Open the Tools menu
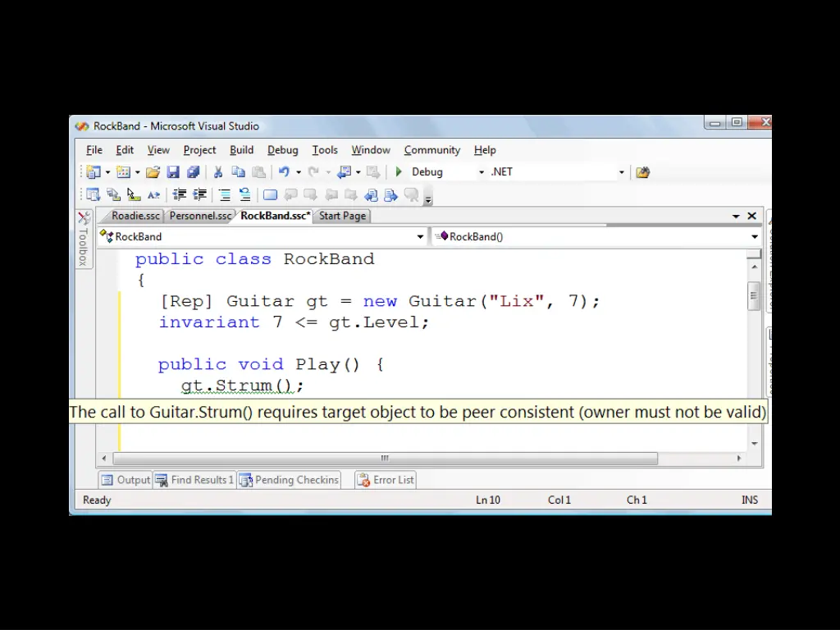 [325, 150]
